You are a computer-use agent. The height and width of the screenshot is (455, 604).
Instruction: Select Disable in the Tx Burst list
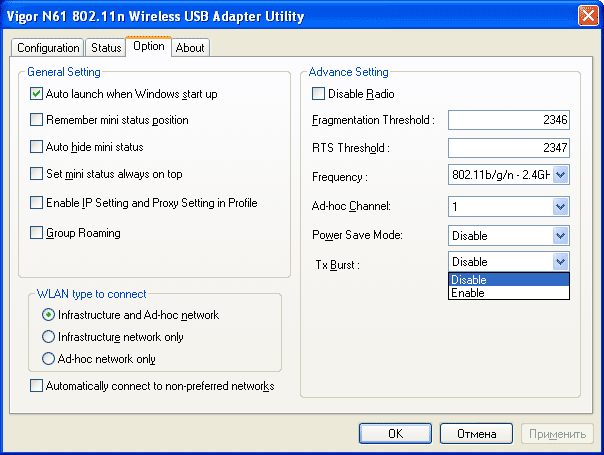pos(508,280)
